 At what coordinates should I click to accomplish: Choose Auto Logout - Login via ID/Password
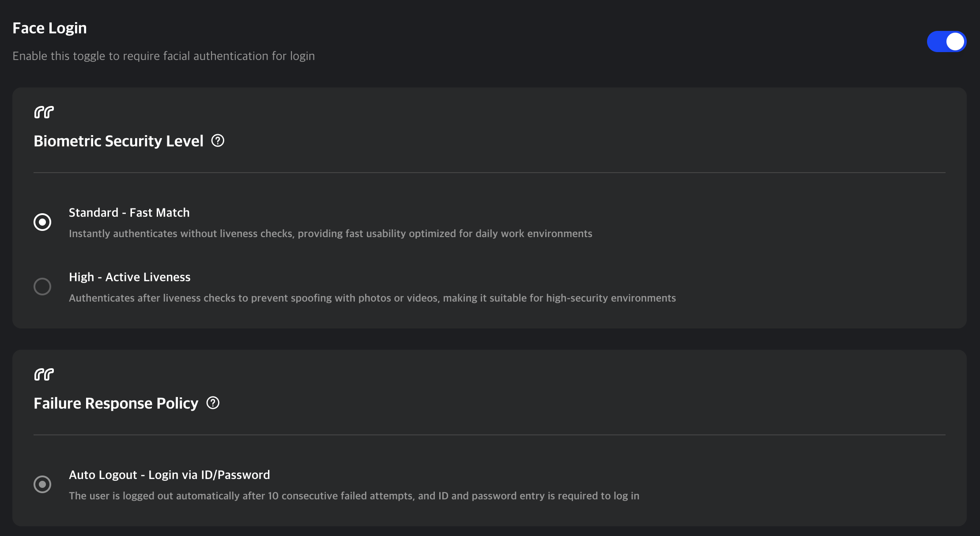click(x=42, y=484)
